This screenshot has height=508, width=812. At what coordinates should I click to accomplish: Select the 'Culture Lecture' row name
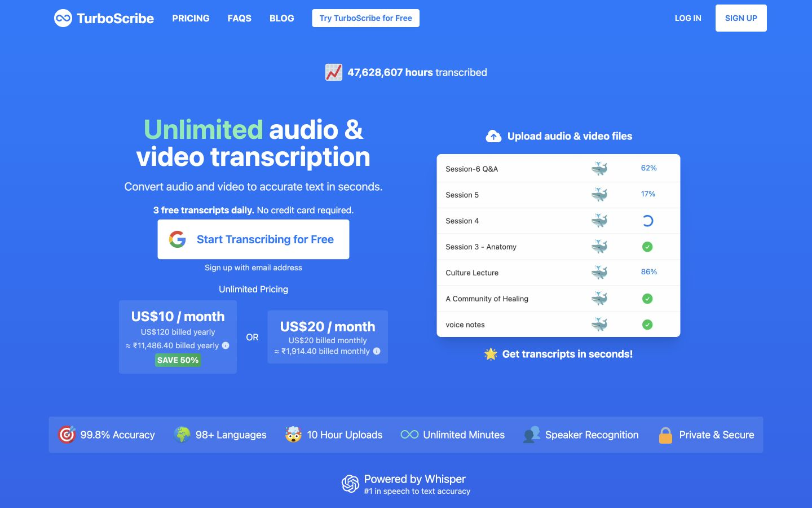tap(472, 273)
